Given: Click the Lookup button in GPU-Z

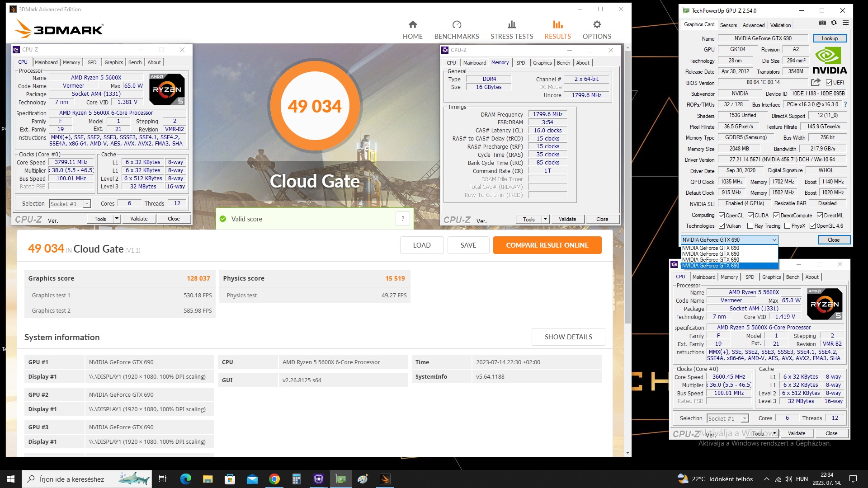Looking at the screenshot, I should tap(830, 38).
